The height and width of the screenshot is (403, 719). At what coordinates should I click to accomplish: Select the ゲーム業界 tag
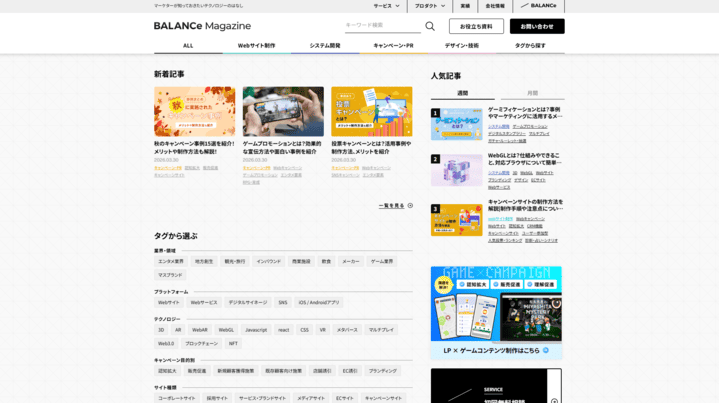tap(382, 261)
